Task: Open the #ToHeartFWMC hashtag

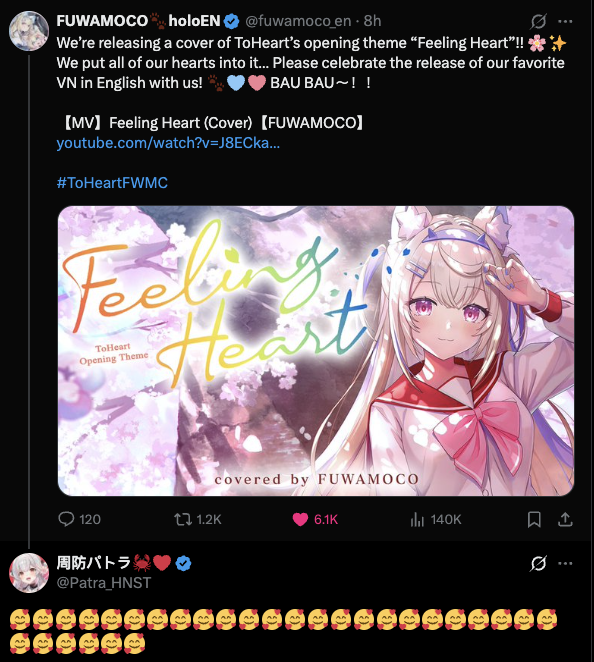Action: 112,183
